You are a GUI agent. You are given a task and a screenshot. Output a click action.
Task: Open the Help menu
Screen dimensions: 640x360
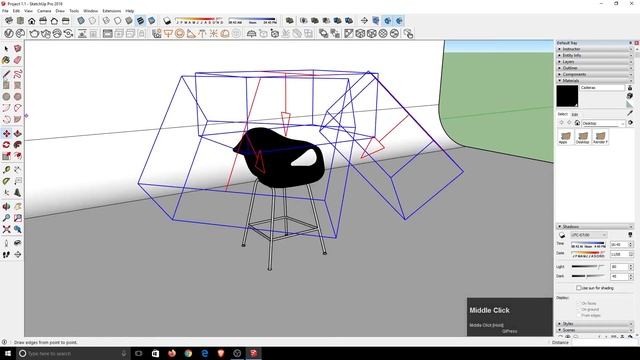point(130,11)
